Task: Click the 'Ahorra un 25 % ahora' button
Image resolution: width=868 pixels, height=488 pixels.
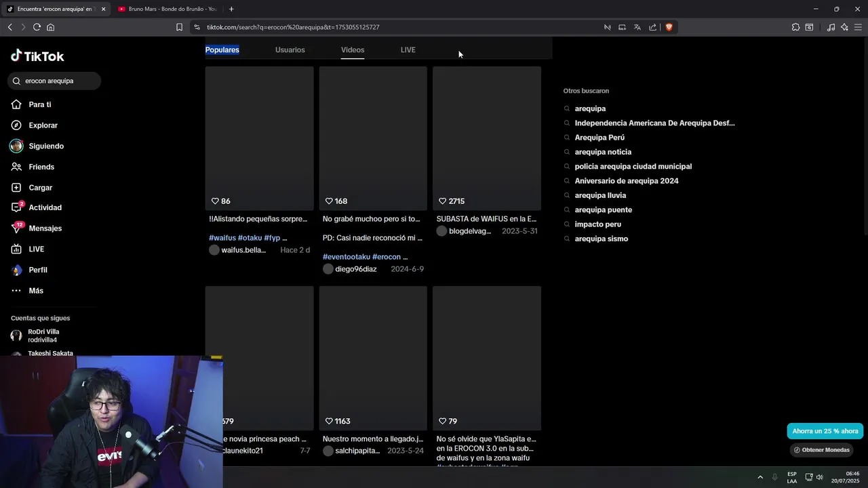Action: (825, 431)
